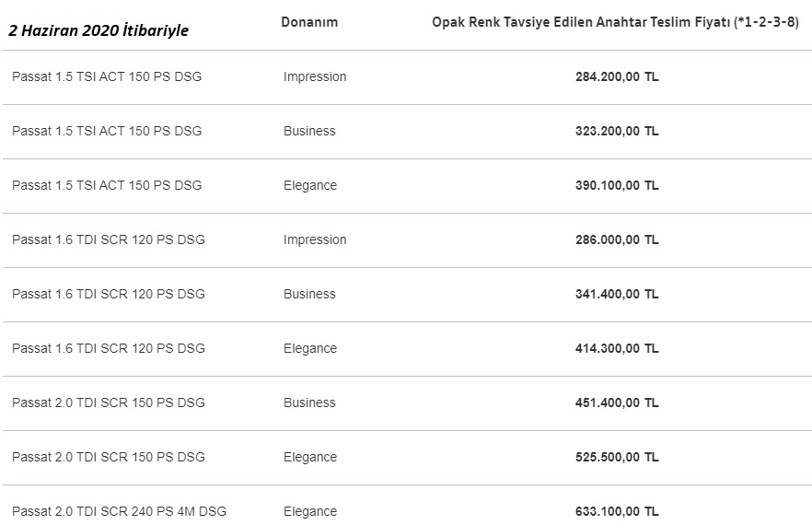The image size is (812, 525).
Task: Select Passat 1.6 TDI SCR Impression model name
Action: coord(109,240)
